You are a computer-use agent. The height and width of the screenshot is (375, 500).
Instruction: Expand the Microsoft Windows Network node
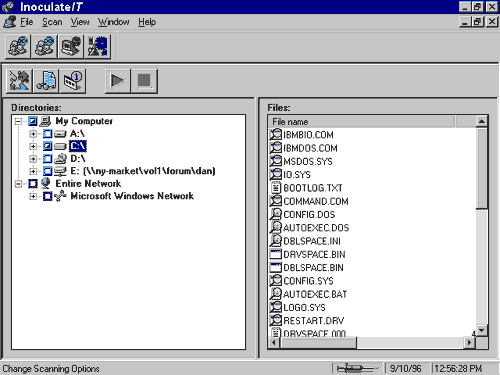point(33,196)
